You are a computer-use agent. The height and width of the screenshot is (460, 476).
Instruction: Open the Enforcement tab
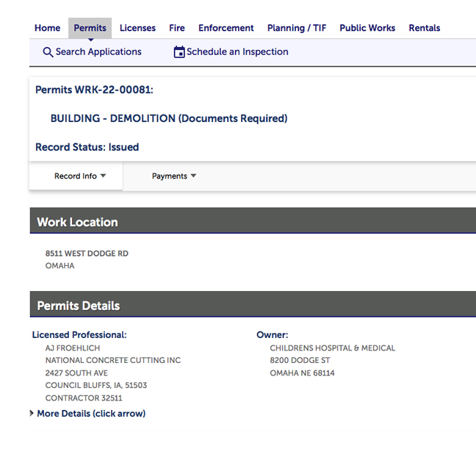coord(226,28)
